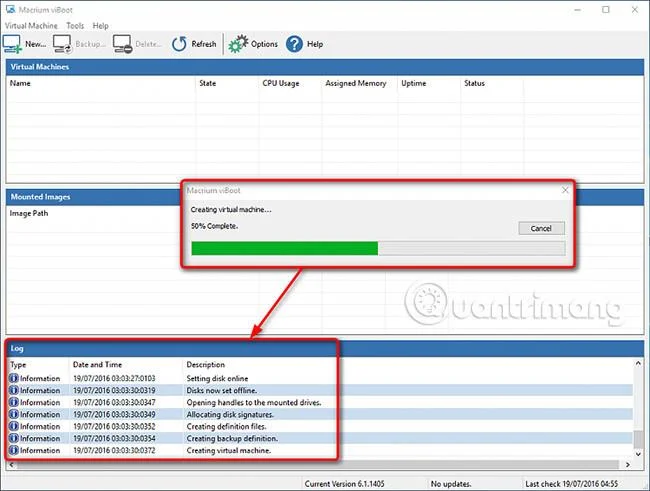650x491 pixels.
Task: Select 'Allocating disk signatures.' log row
Action: tap(320, 414)
